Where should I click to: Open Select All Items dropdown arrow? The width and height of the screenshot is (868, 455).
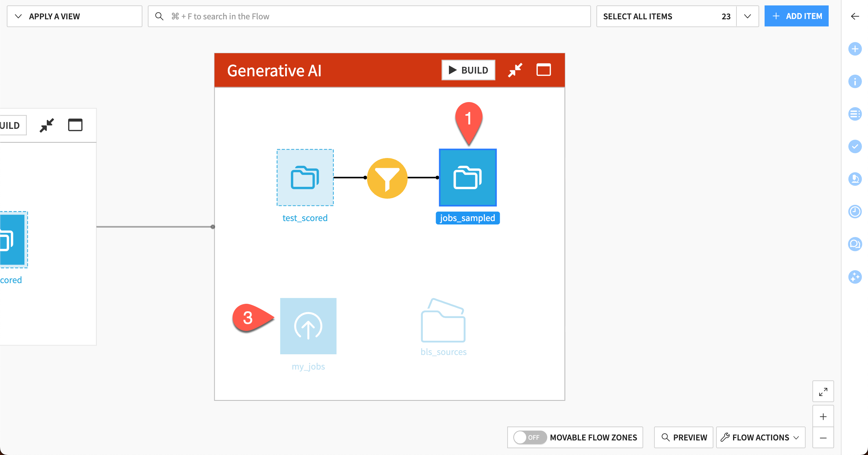click(x=747, y=16)
